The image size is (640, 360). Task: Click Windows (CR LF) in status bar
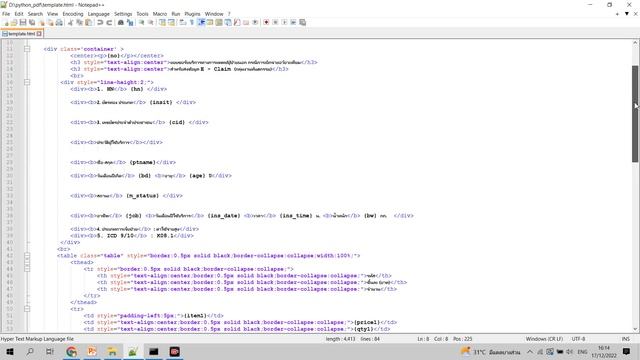pyautogui.click(x=544, y=339)
